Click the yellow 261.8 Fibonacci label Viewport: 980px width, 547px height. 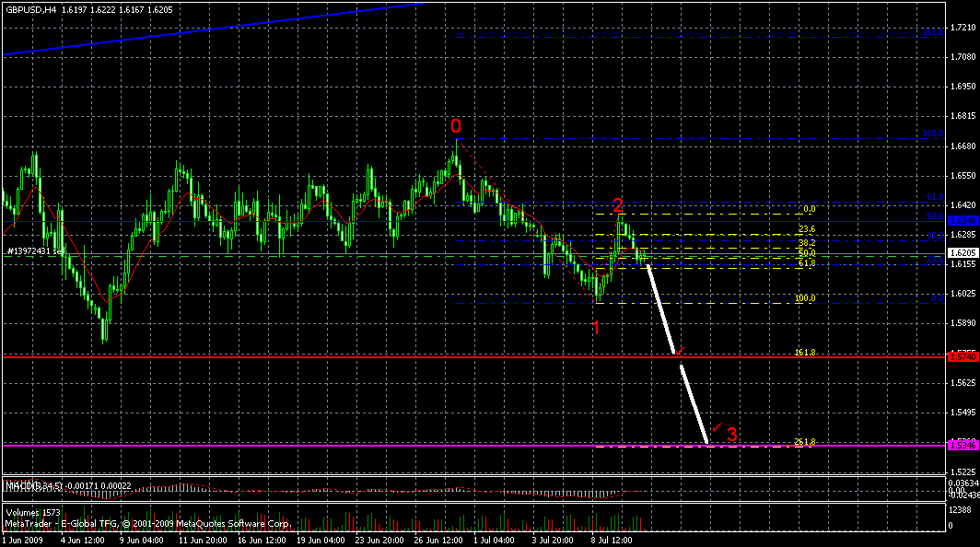(x=805, y=442)
